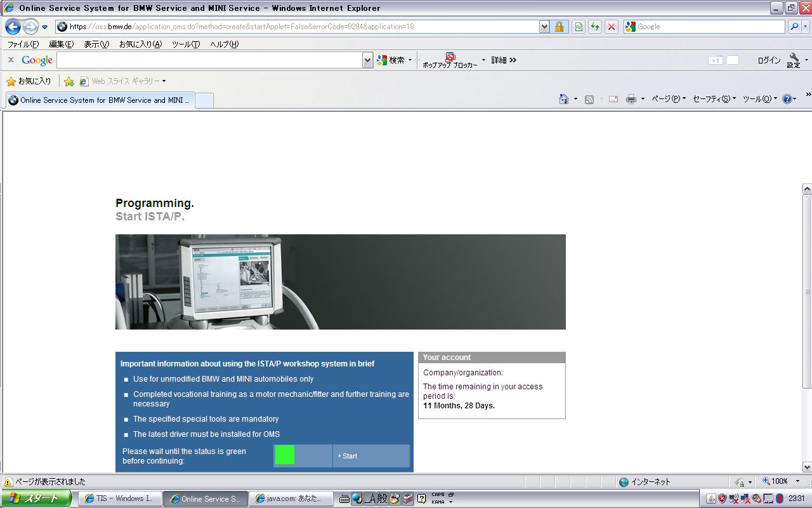812x508 pixels.
Task: Click the Google +1 button
Action: 716,60
